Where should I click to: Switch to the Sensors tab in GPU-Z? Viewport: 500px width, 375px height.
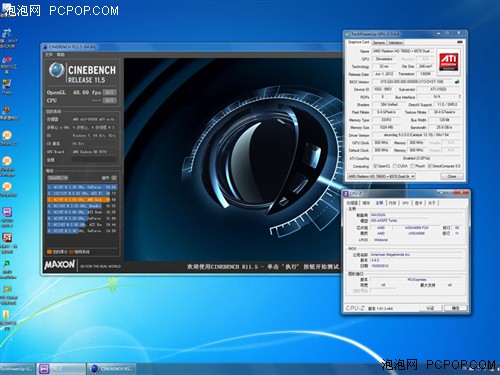[x=379, y=42]
